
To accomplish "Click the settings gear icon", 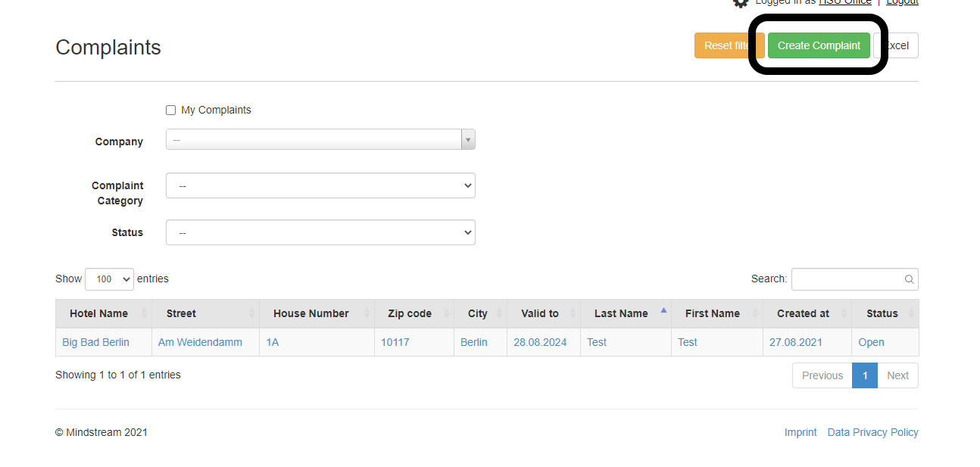I will click(x=740, y=3).
